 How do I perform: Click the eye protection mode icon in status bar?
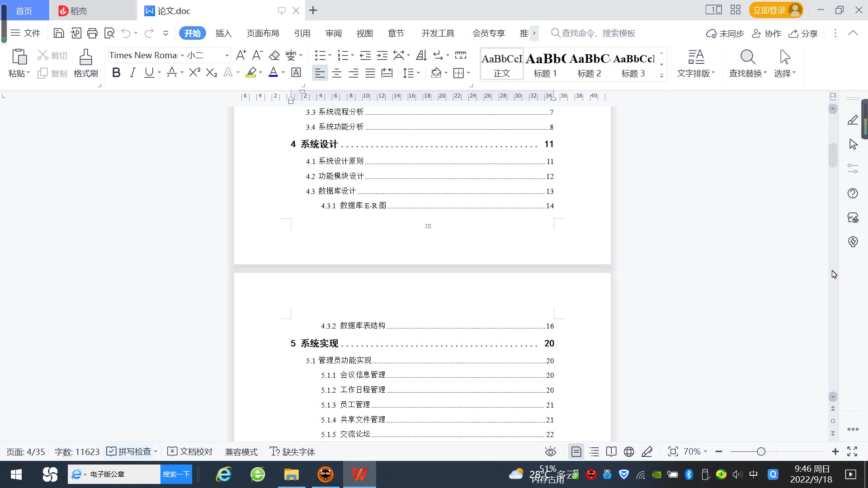(550, 451)
